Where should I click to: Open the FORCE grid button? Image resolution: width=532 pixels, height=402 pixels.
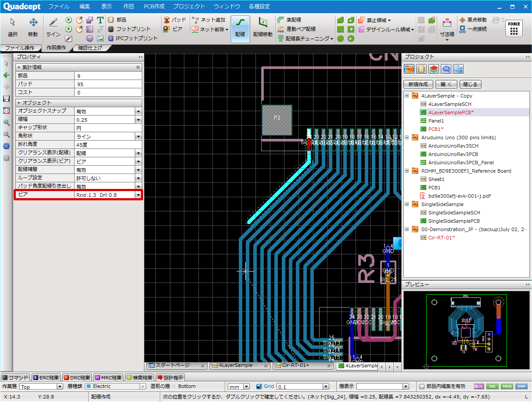click(514, 29)
